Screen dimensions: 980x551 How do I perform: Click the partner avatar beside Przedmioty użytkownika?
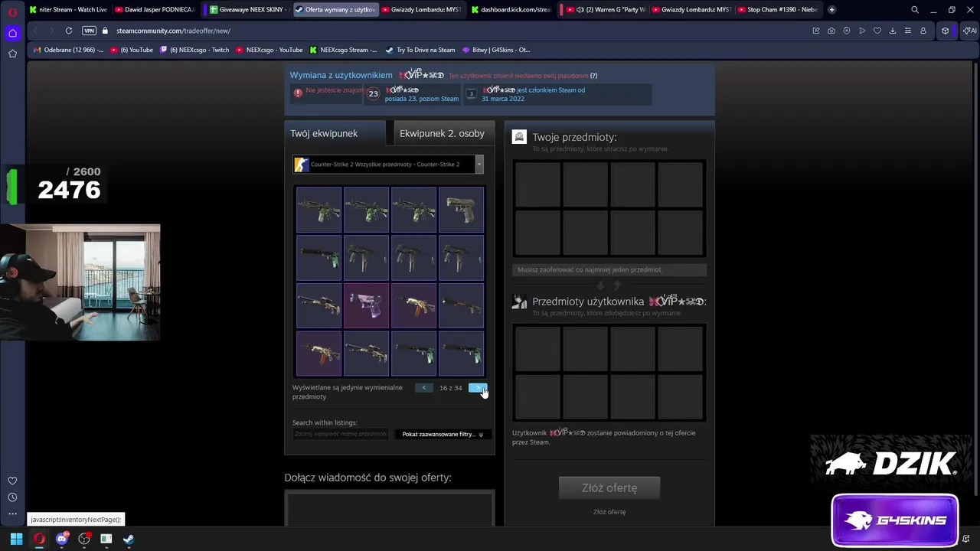tap(519, 302)
